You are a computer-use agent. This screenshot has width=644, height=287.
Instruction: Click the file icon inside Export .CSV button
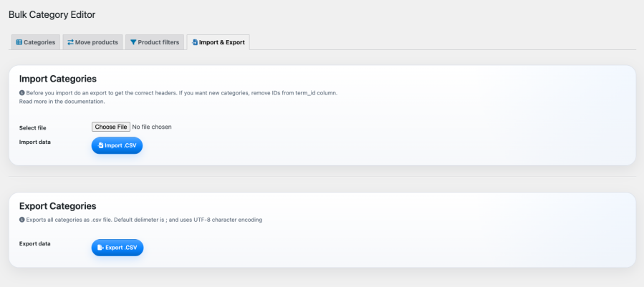point(100,248)
